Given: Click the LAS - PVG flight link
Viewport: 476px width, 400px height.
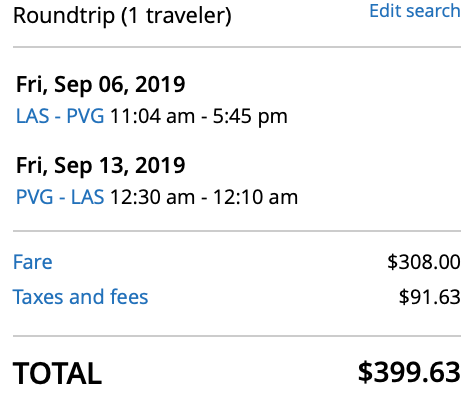Looking at the screenshot, I should (x=60, y=116).
